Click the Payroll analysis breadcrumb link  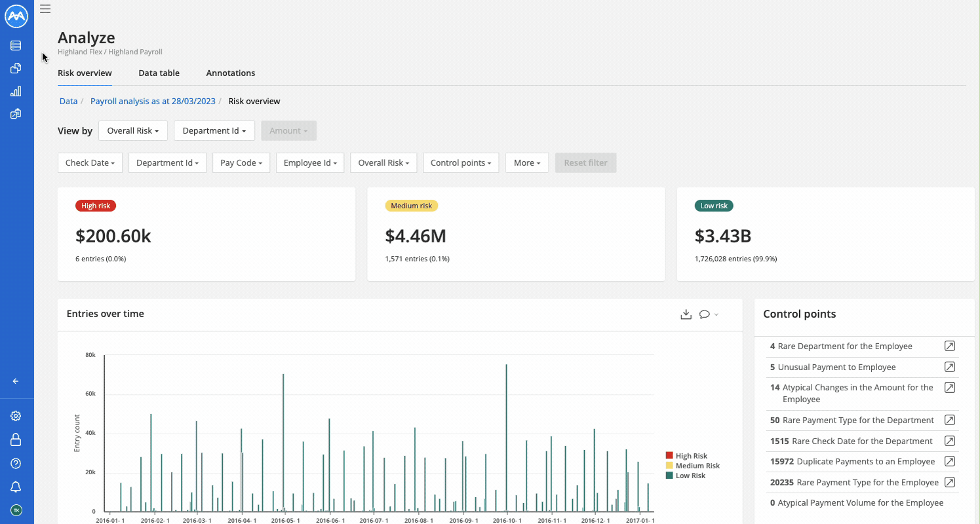pos(153,102)
